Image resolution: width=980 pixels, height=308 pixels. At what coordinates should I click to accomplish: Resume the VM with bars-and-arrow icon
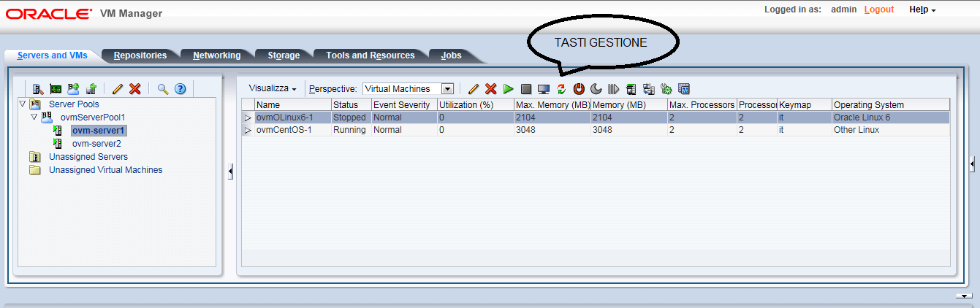click(x=614, y=89)
